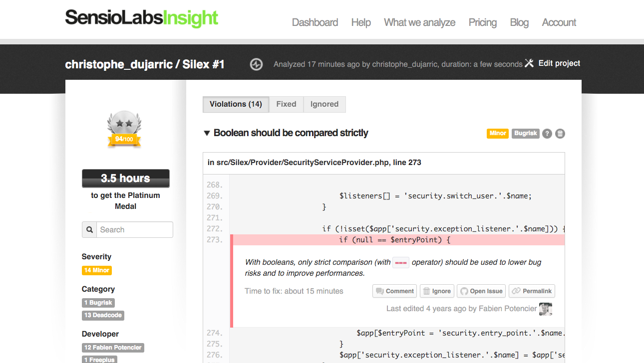Screen dimensions: 644x363
Task: Click the Bugrisk tag on violation
Action: coord(526,133)
